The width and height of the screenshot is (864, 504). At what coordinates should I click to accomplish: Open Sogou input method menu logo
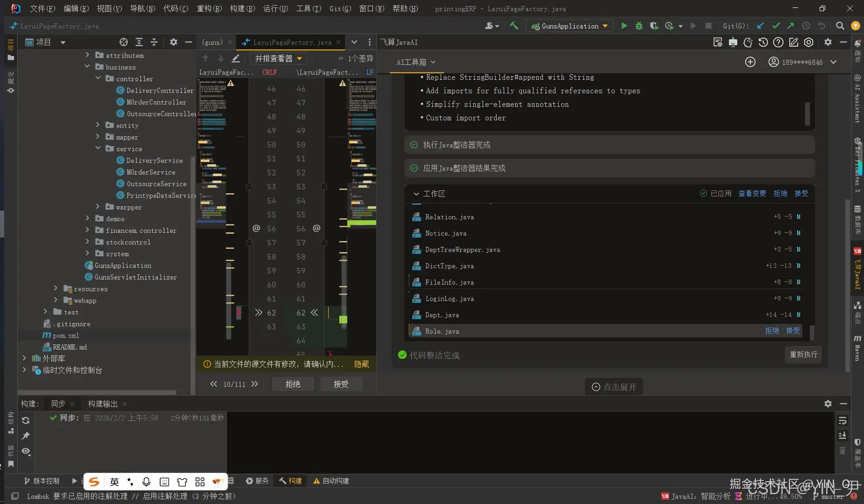coord(94,482)
